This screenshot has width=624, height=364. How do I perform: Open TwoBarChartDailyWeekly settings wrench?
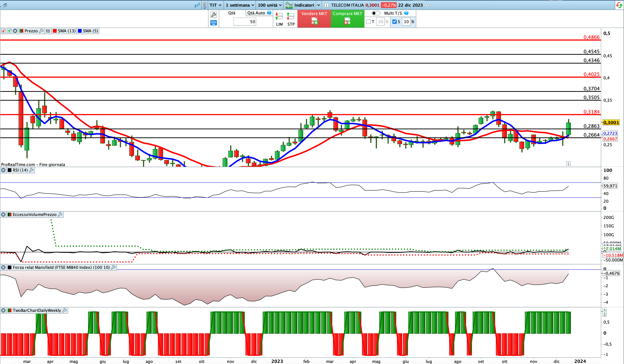coord(64,311)
